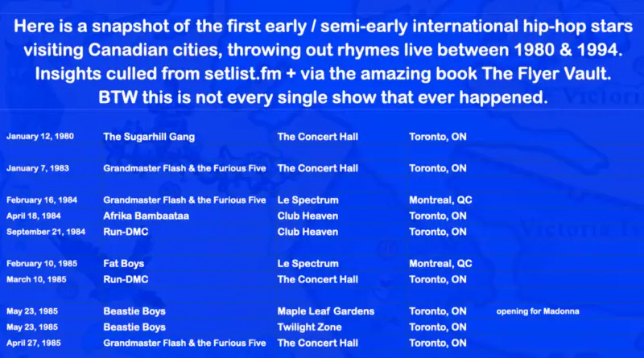Click the date January 12, 1980
644x358 pixels.
[40, 136]
